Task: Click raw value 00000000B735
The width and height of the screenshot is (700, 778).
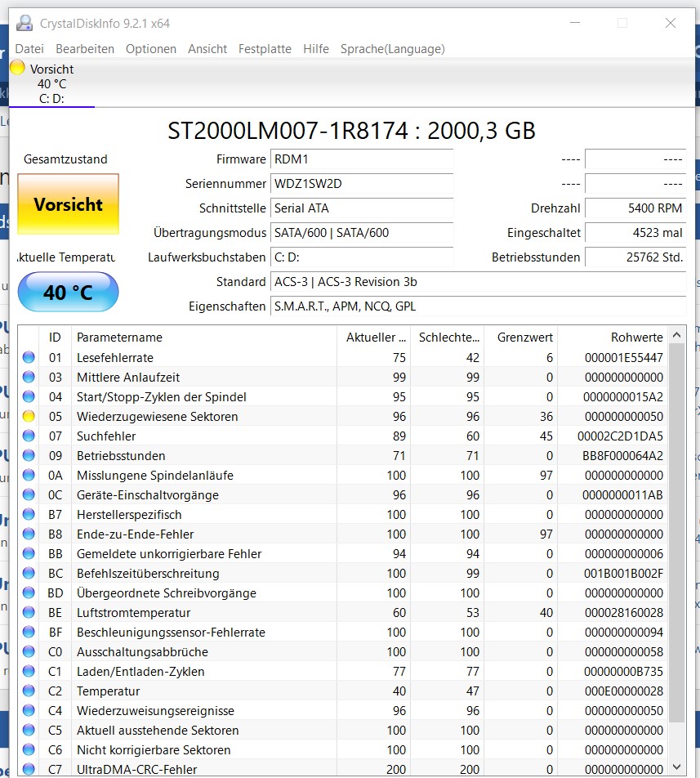Action: tap(624, 671)
